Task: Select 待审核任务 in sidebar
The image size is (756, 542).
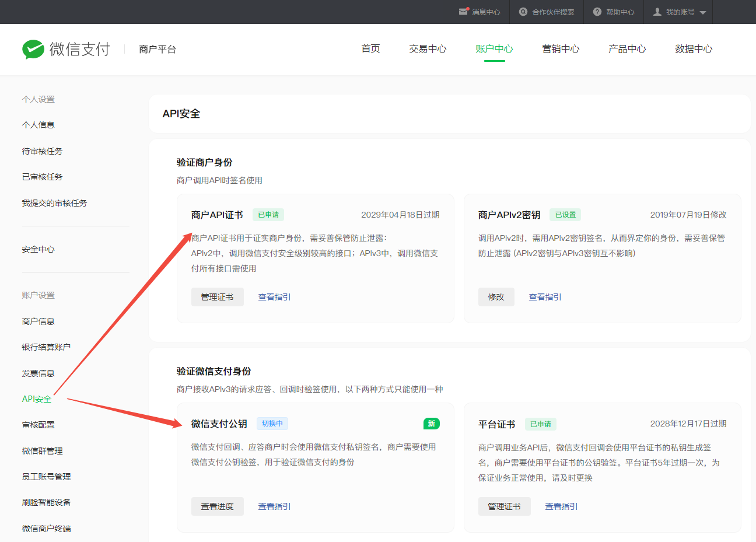Action: (x=43, y=151)
